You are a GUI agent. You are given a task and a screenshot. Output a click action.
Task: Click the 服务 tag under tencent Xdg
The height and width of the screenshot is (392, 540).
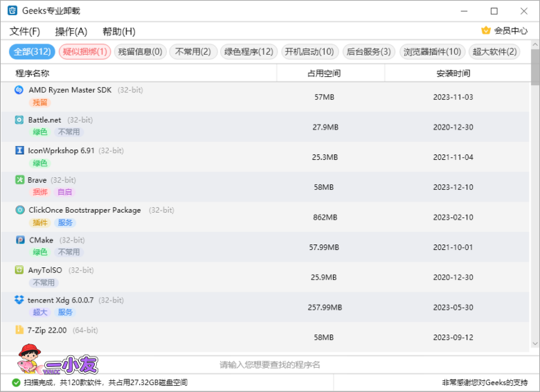coord(65,312)
